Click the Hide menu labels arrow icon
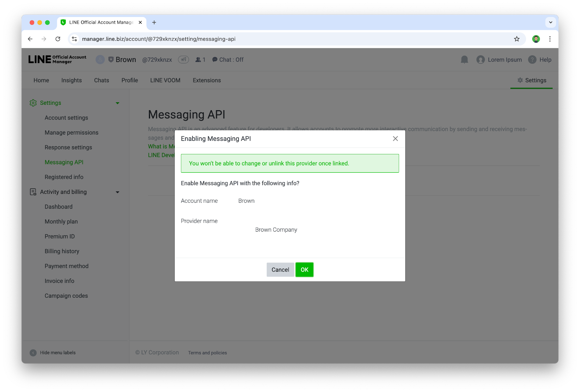 [x=33, y=353]
